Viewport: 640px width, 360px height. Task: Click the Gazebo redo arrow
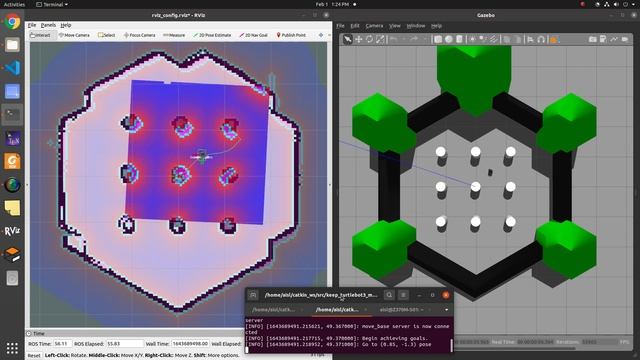pyautogui.click(x=414, y=39)
